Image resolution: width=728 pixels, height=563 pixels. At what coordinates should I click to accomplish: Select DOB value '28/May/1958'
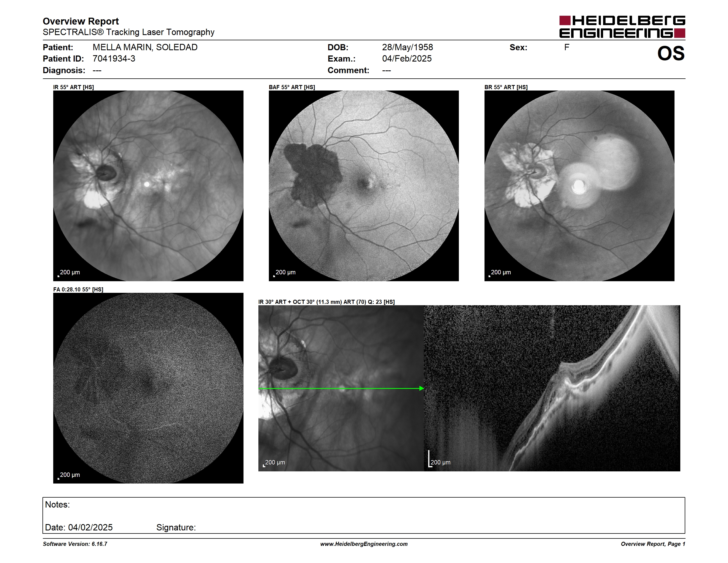click(x=407, y=47)
